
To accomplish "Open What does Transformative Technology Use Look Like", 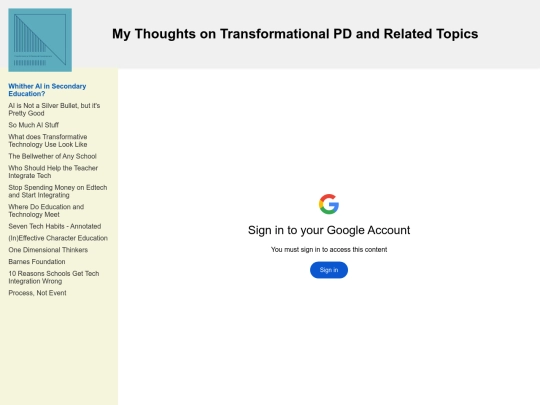I will tap(48, 141).
